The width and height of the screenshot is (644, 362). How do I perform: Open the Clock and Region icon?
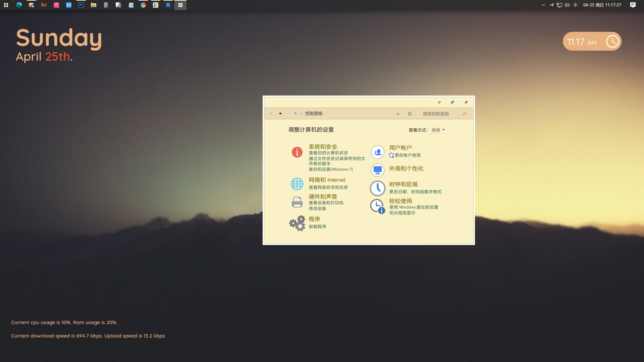coord(377,188)
